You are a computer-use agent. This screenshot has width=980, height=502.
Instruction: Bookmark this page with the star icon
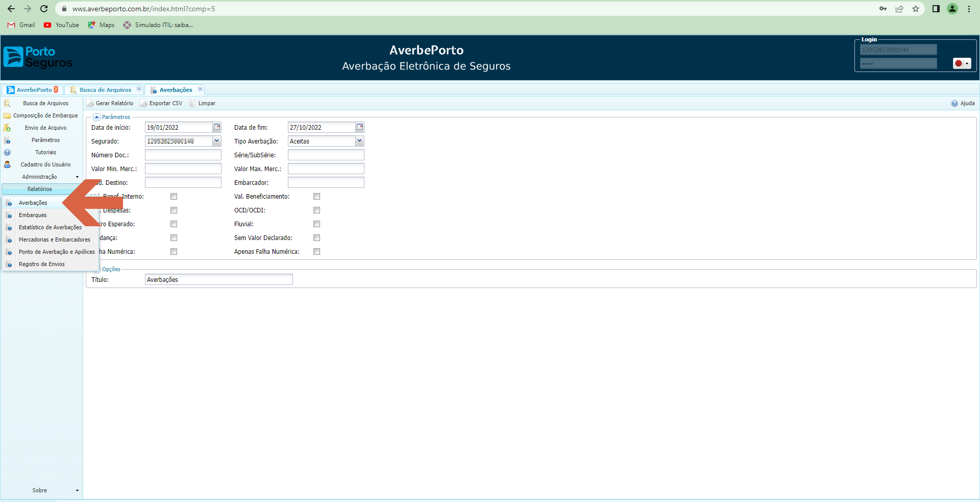[916, 9]
